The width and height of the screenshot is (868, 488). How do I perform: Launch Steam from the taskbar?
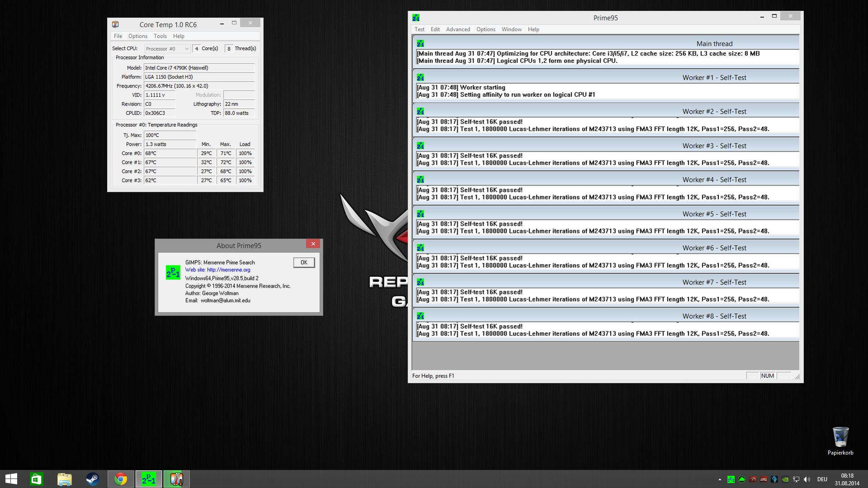[92, 479]
